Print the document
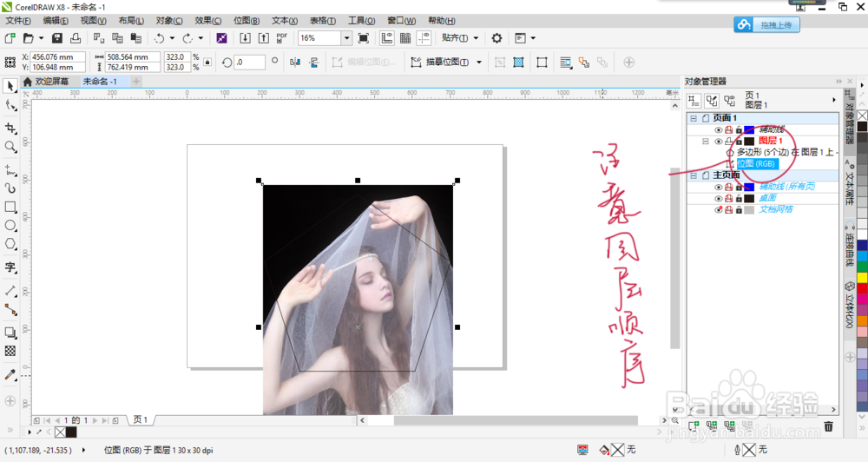Screen dimensions: 868x462 point(76,37)
